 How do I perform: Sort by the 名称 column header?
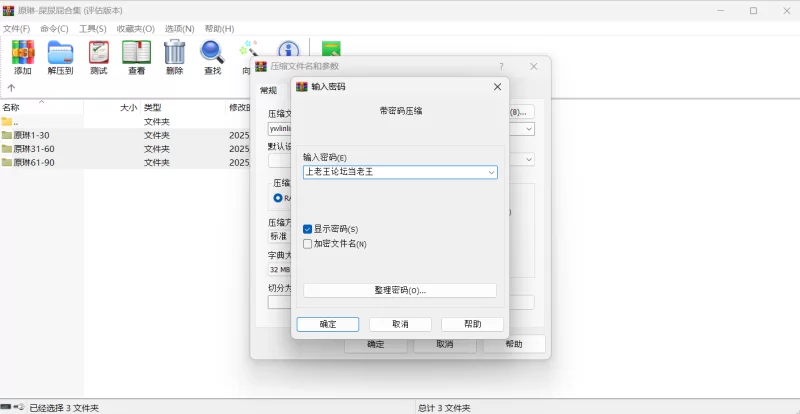click(x=11, y=108)
